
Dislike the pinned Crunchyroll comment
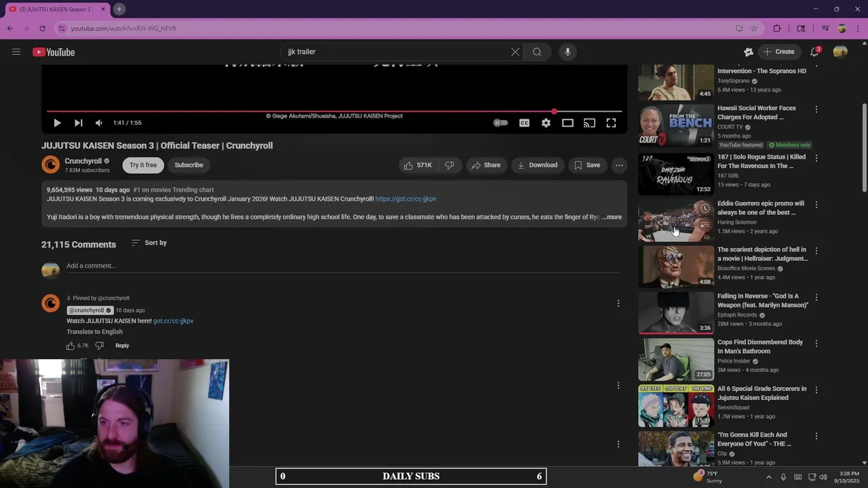(100, 346)
